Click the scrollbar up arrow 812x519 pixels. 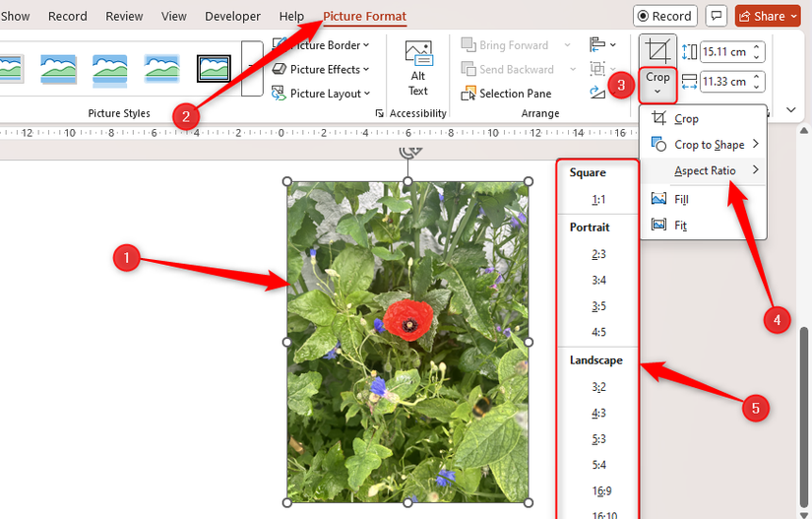coord(804,130)
